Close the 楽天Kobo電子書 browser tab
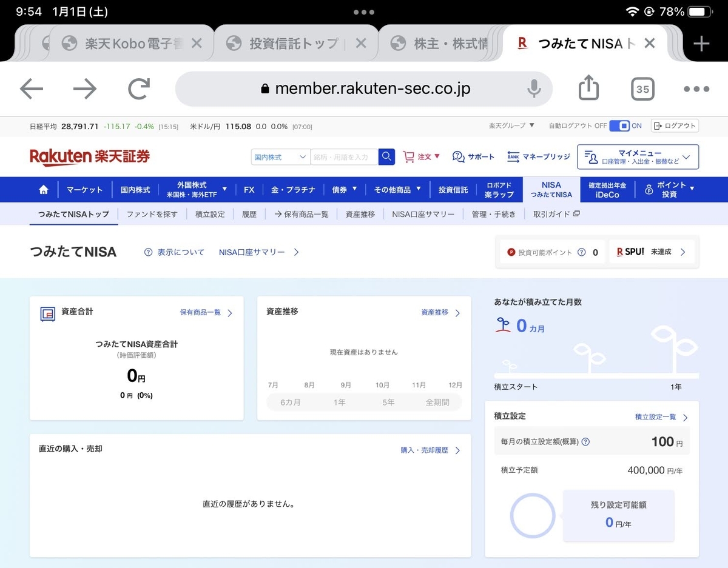728x568 pixels. [x=196, y=43]
